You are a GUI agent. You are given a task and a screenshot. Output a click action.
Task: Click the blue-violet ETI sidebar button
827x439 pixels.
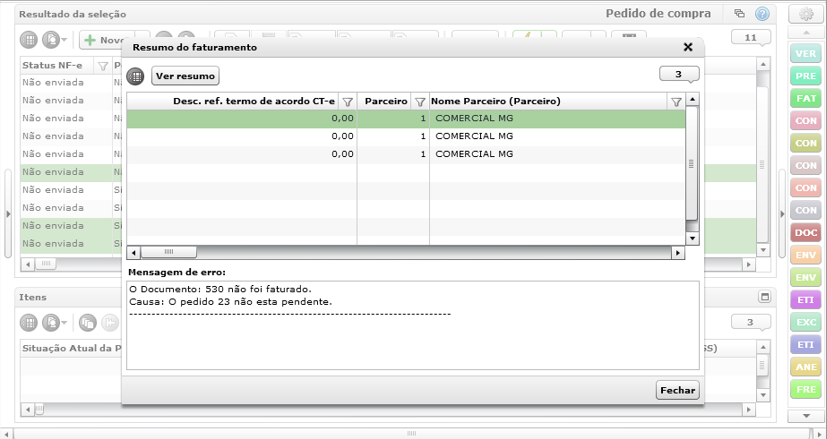(806, 345)
